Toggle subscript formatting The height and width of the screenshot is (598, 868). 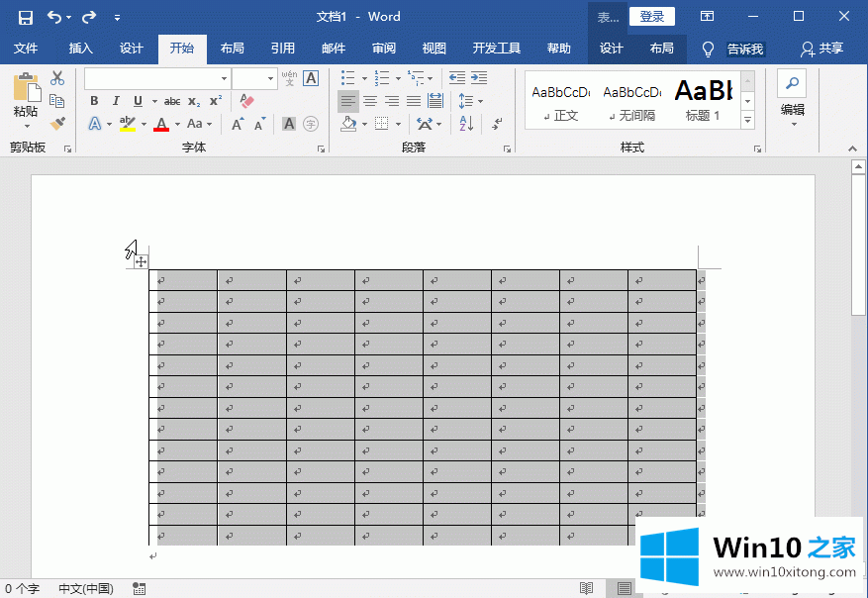click(194, 101)
